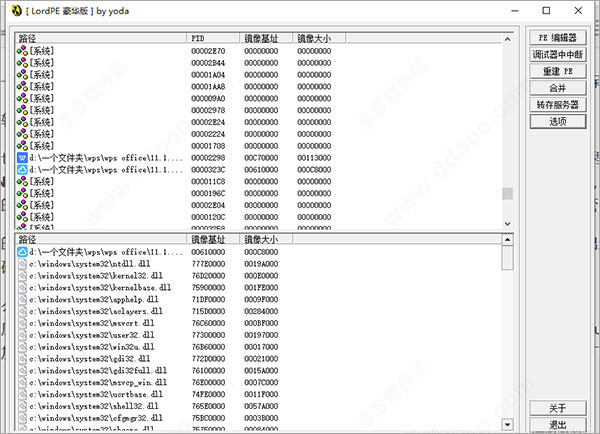Select the gdi32full.dll module path
Screen dimensions: 600x434
click(98, 370)
